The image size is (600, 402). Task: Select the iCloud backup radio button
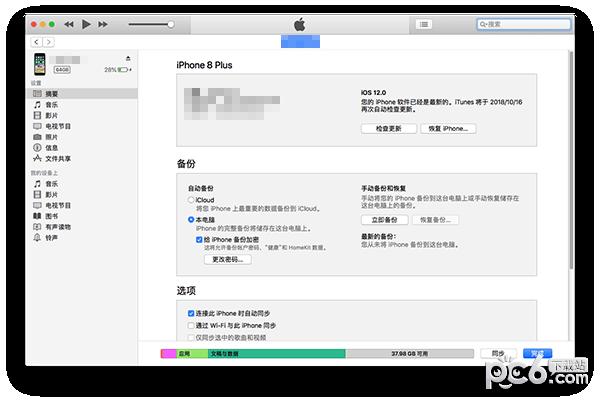coord(191,200)
